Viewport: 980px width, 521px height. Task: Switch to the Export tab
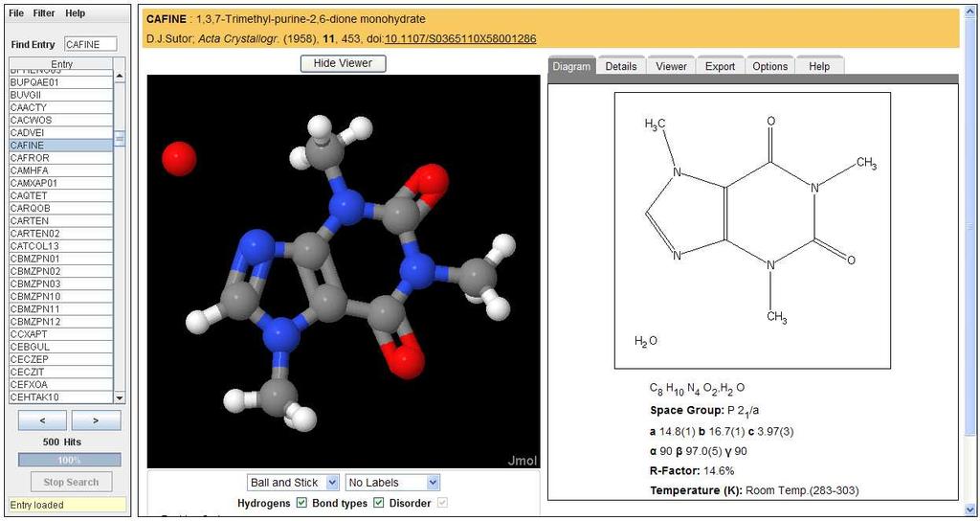coord(720,66)
